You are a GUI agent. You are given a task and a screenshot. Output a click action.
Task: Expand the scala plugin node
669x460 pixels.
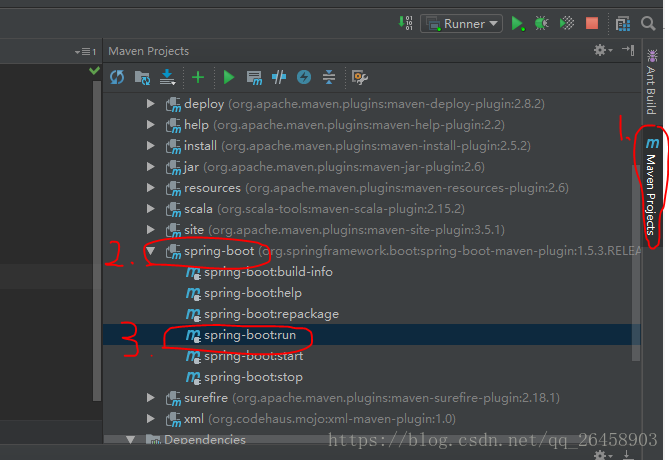(150, 209)
